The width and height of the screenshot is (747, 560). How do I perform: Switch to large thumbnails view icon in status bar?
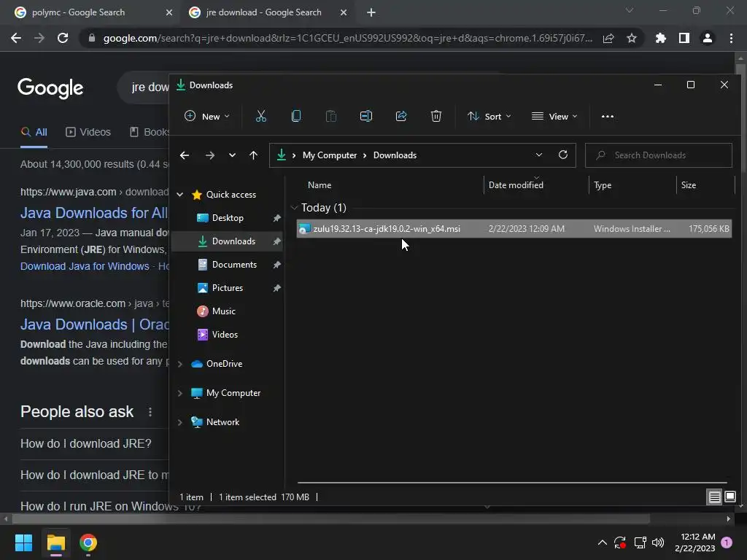(729, 497)
